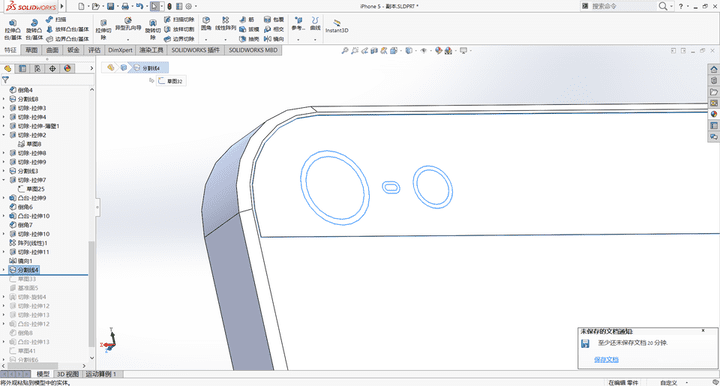Click the 保存文档 save document link

click(606, 360)
